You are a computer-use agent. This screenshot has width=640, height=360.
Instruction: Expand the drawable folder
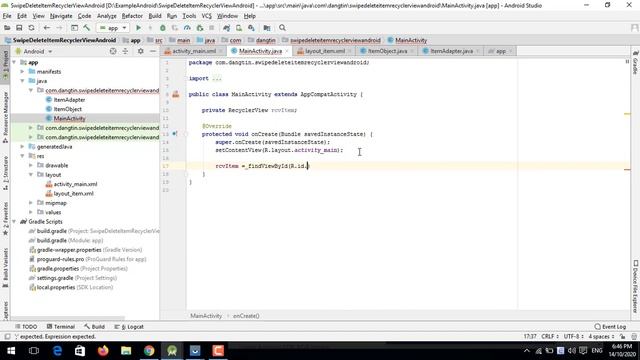[x=31, y=165]
